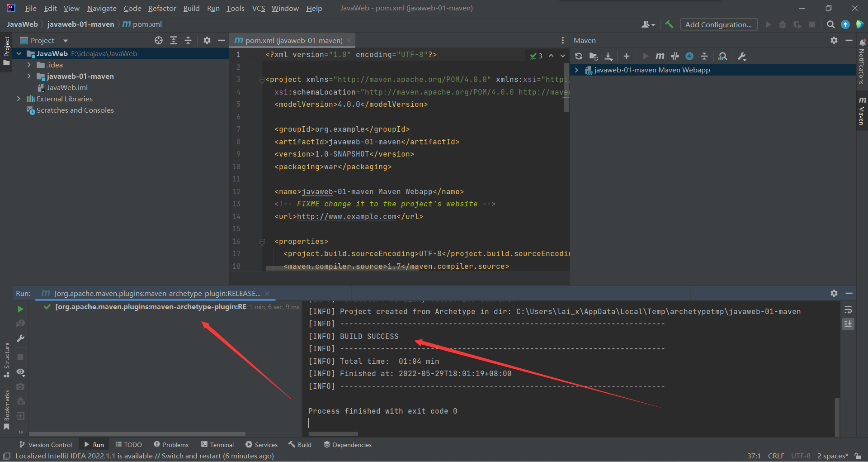Expand the javaweb-01-maven module folder
Screen dimensions: 868x462
tap(29, 76)
